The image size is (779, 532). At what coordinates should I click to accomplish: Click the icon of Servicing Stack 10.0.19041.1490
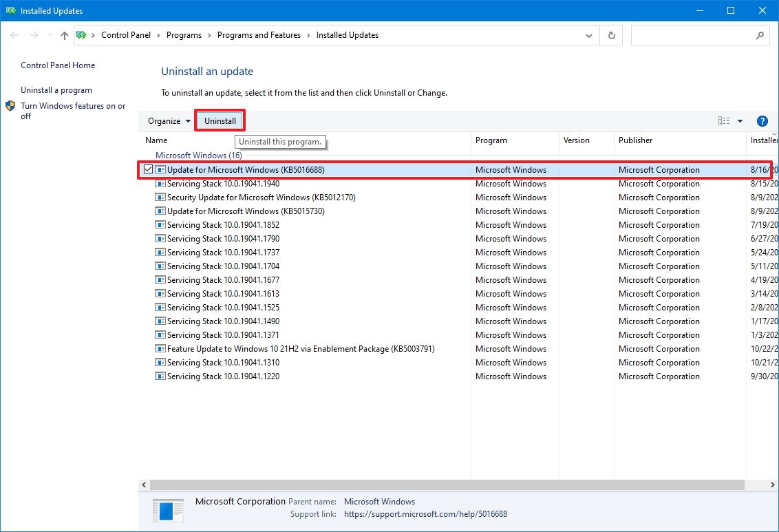pos(160,321)
